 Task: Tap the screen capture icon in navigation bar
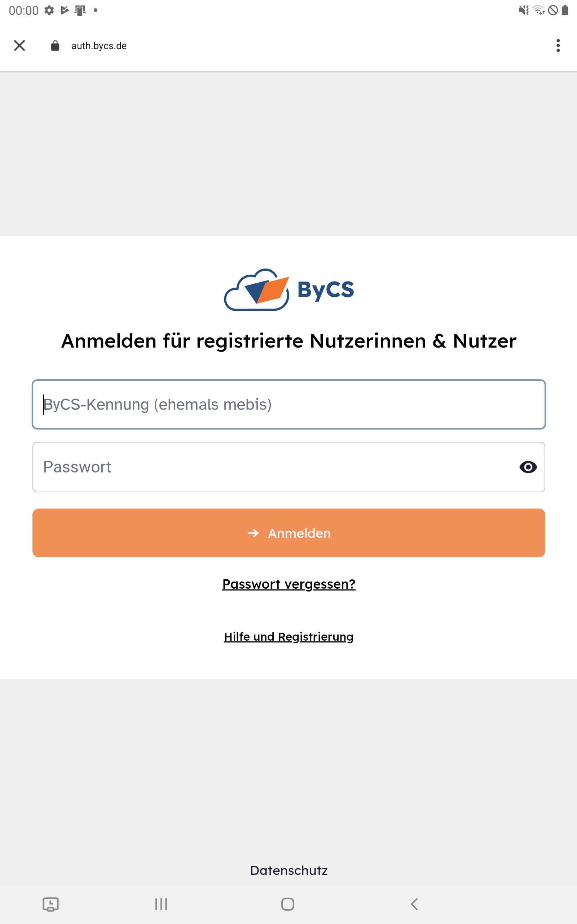click(x=51, y=904)
